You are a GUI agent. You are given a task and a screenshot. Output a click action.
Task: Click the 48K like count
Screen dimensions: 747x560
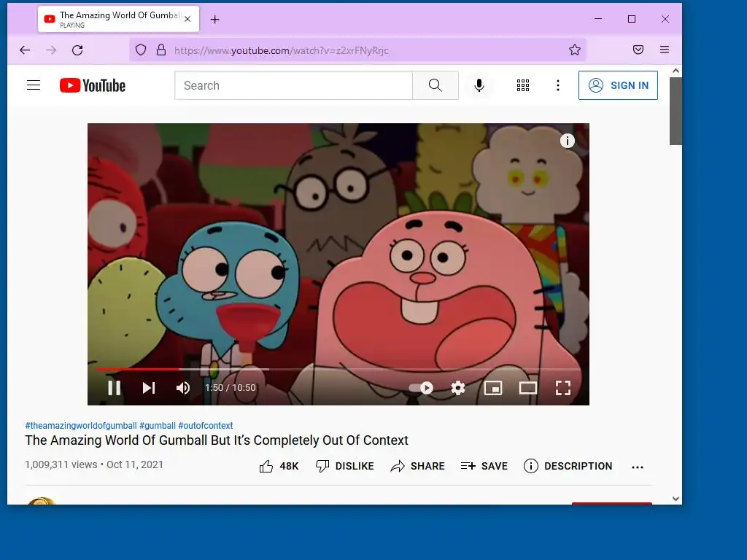click(x=289, y=466)
